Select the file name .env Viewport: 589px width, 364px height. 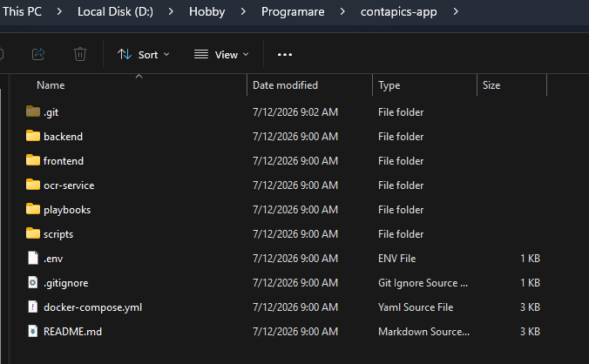coord(53,258)
